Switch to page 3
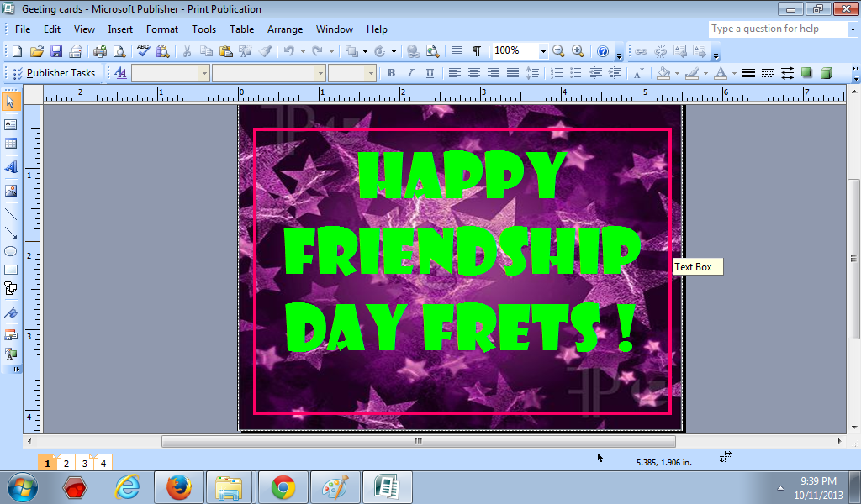861x504 pixels. point(85,463)
